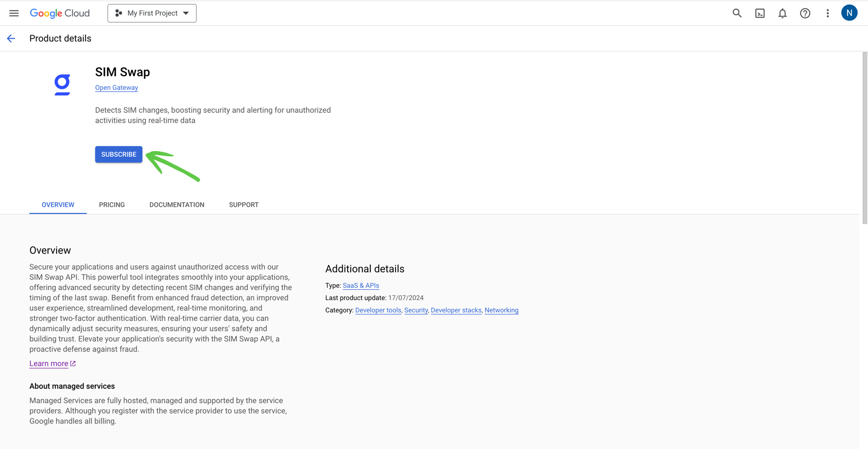Screen dimensions: 868x449
Task: Switch to the DOCUMENTATION tab
Action: [177, 205]
